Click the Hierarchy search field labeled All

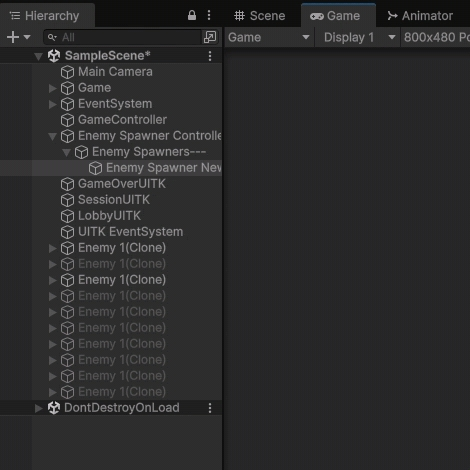[x=122, y=37]
